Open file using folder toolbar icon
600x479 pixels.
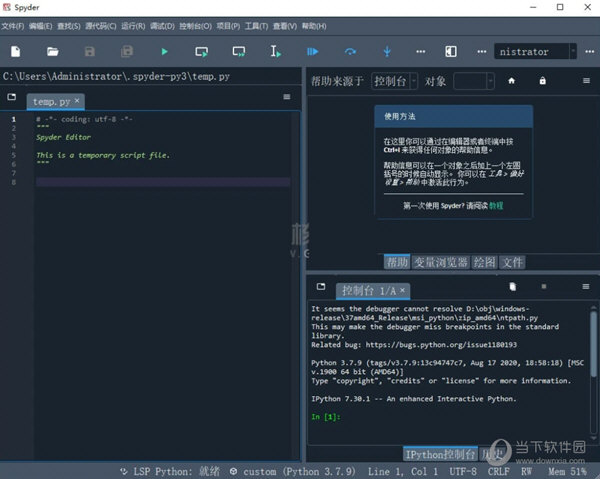pos(52,51)
